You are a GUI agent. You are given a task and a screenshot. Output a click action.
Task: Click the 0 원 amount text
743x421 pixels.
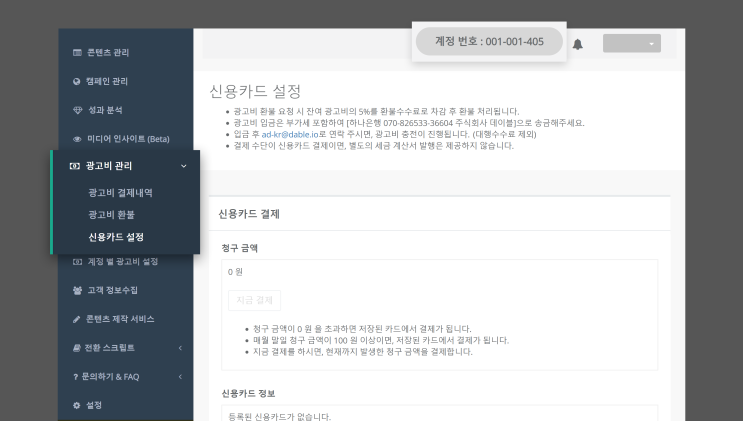coord(235,272)
